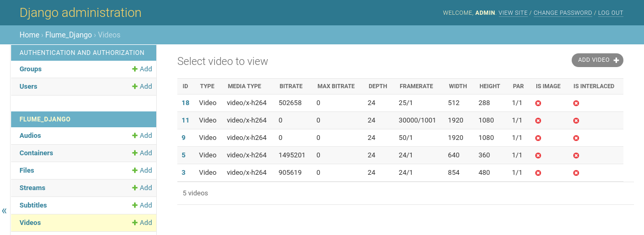Click Is Interlaced red icon in row 11
The image size is (644, 235).
(576, 120)
